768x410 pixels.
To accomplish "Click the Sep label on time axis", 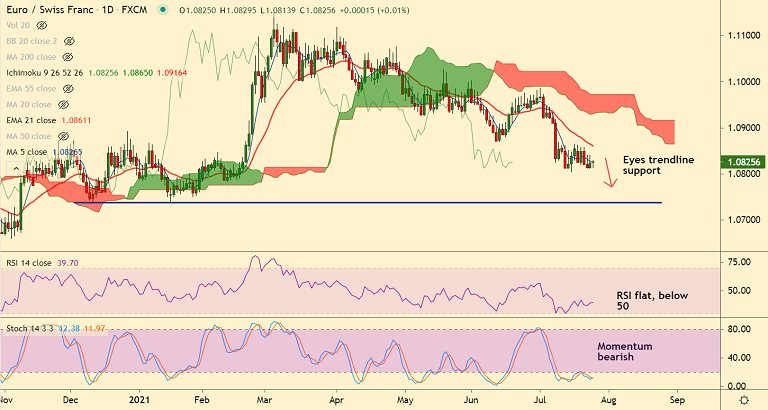I will click(677, 400).
